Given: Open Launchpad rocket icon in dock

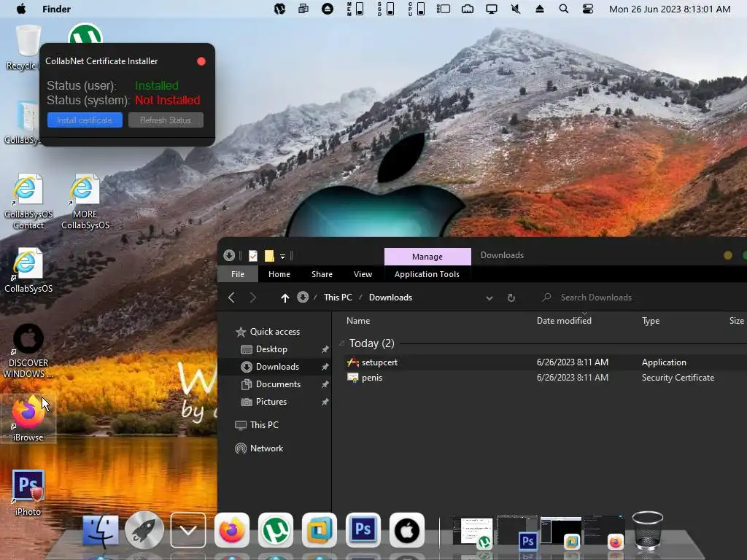Looking at the screenshot, I should [144, 530].
